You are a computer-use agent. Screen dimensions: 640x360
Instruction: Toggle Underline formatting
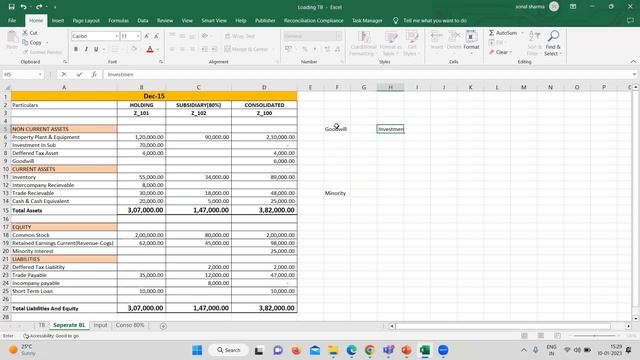pos(96,49)
